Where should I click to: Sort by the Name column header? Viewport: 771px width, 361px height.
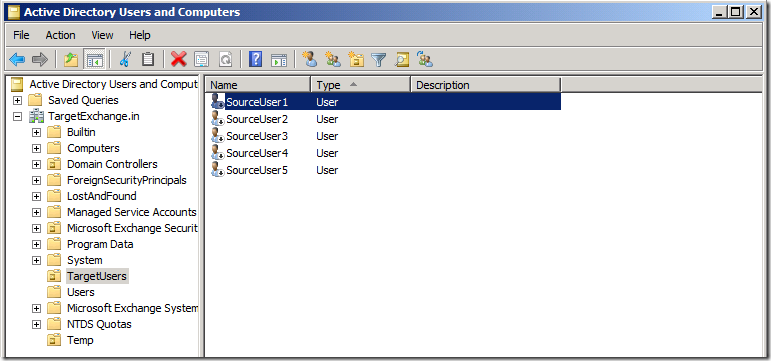point(258,85)
